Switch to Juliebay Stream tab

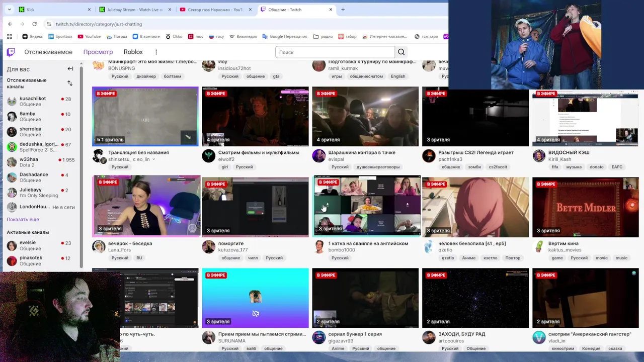(135, 10)
